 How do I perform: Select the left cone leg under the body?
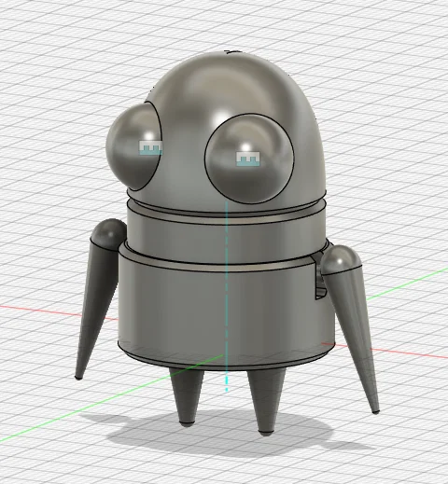(x=188, y=396)
